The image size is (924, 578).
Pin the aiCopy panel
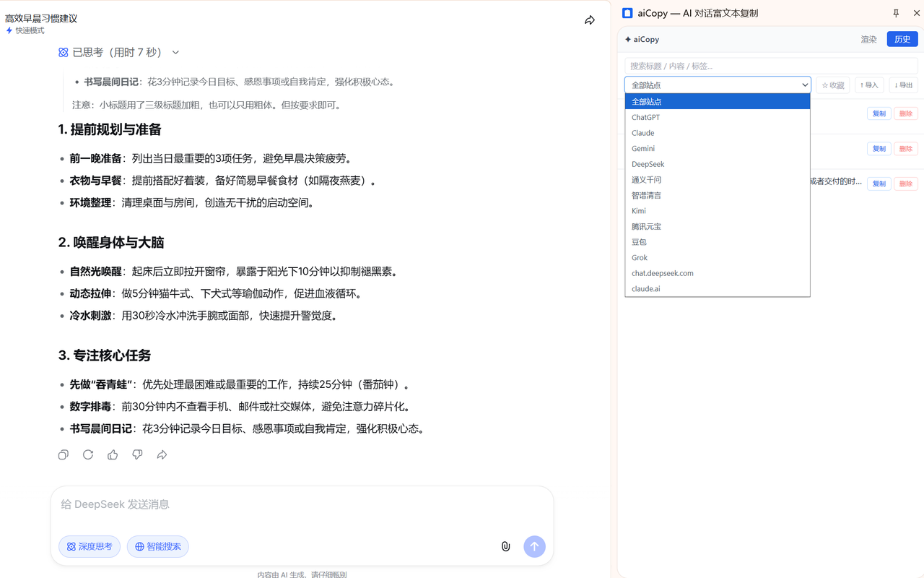[896, 13]
